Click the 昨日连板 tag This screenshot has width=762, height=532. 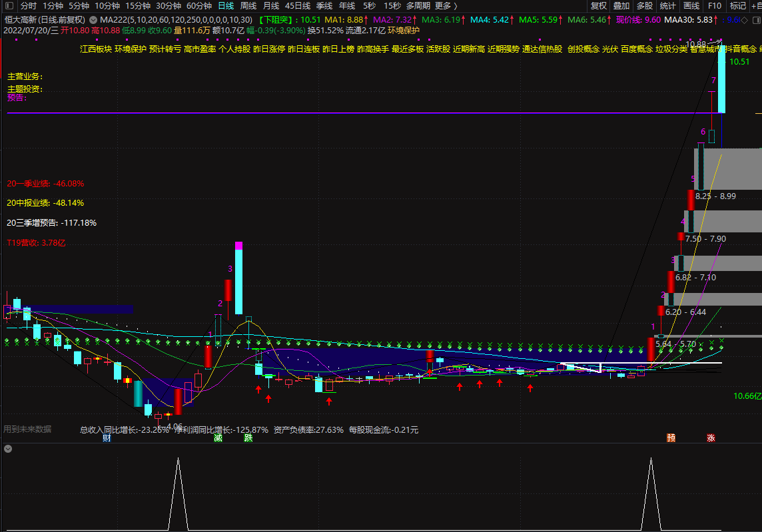click(x=304, y=49)
